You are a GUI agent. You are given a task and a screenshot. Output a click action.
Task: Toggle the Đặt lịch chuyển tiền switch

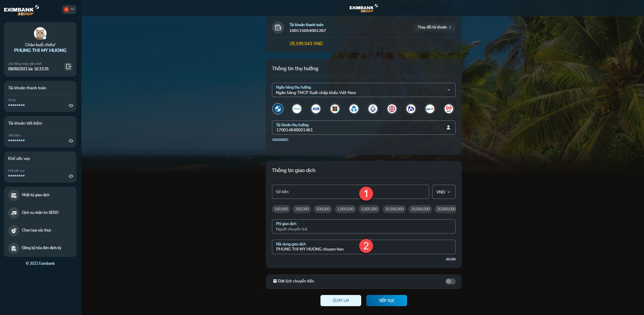tap(450, 281)
